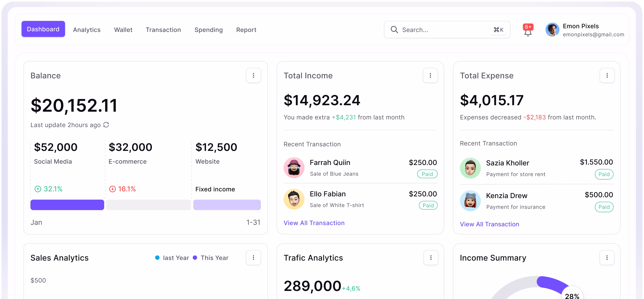The height and width of the screenshot is (299, 644).
Task: Click Farrah Quiin's avatar
Action: pos(294,168)
